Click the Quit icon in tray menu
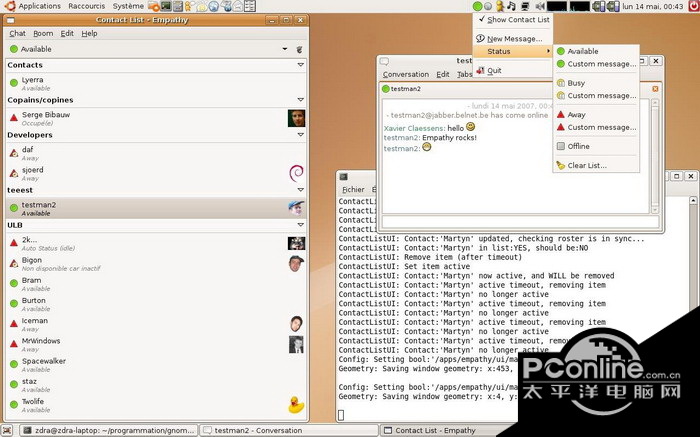This screenshot has height=437, width=700. tap(480, 71)
